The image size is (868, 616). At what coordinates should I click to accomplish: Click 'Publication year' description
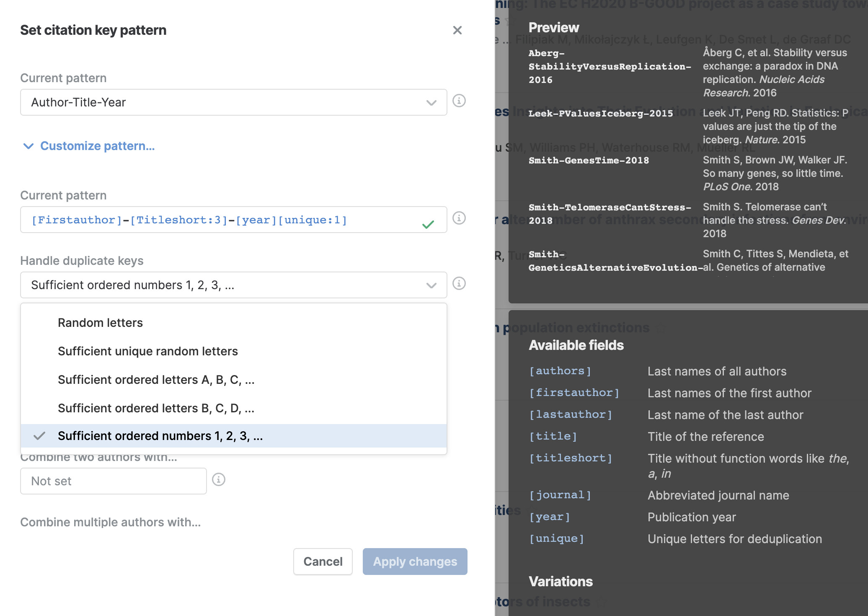point(692,517)
